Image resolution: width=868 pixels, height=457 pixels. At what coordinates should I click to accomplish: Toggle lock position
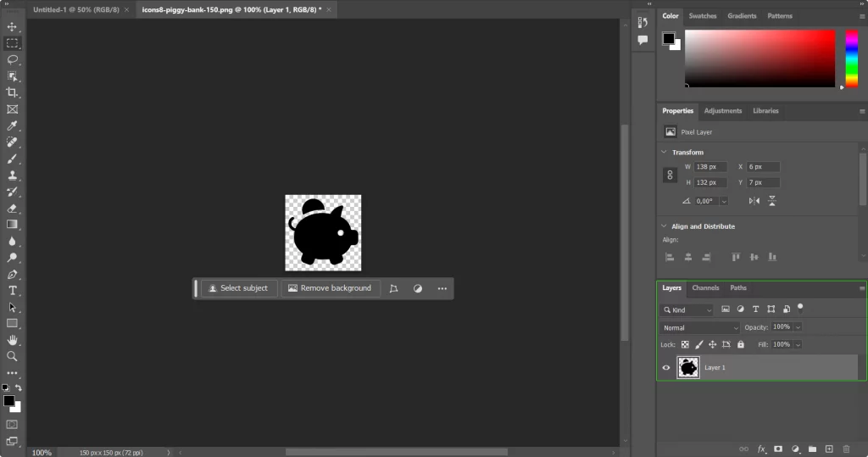(x=712, y=344)
